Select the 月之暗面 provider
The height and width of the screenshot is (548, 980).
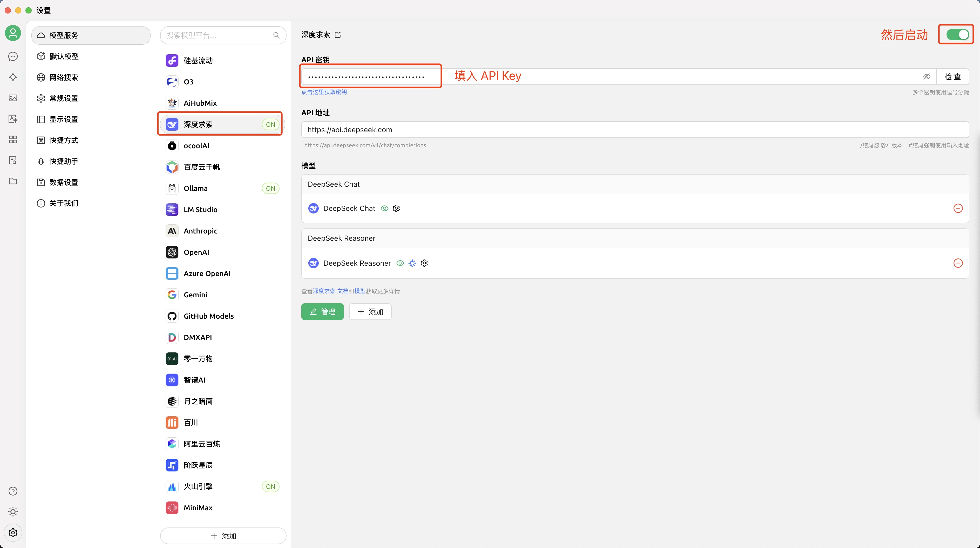pos(223,401)
